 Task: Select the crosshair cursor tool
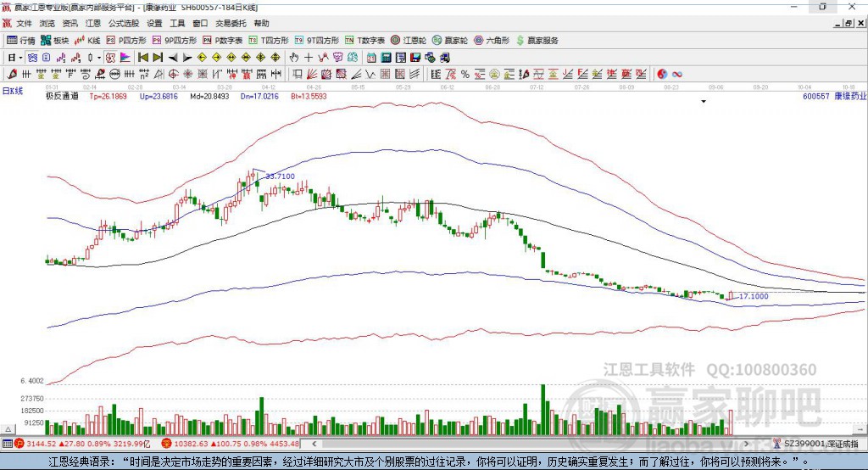(309, 58)
